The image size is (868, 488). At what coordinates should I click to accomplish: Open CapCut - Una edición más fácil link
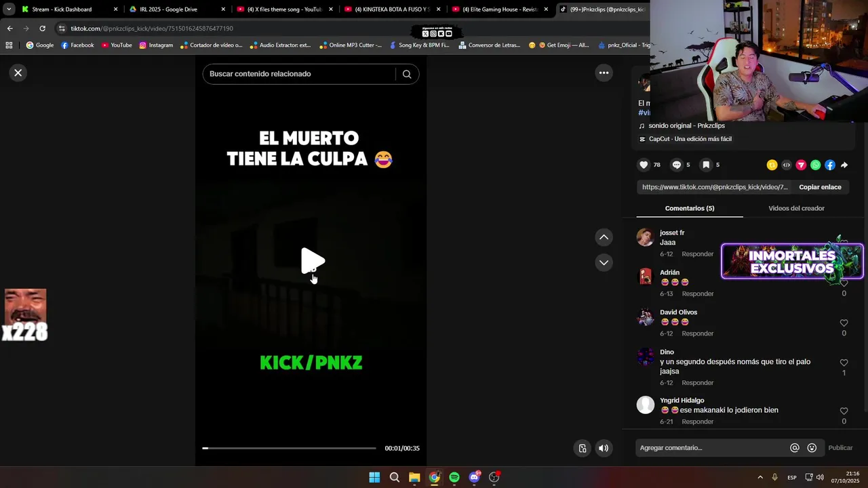(690, 139)
